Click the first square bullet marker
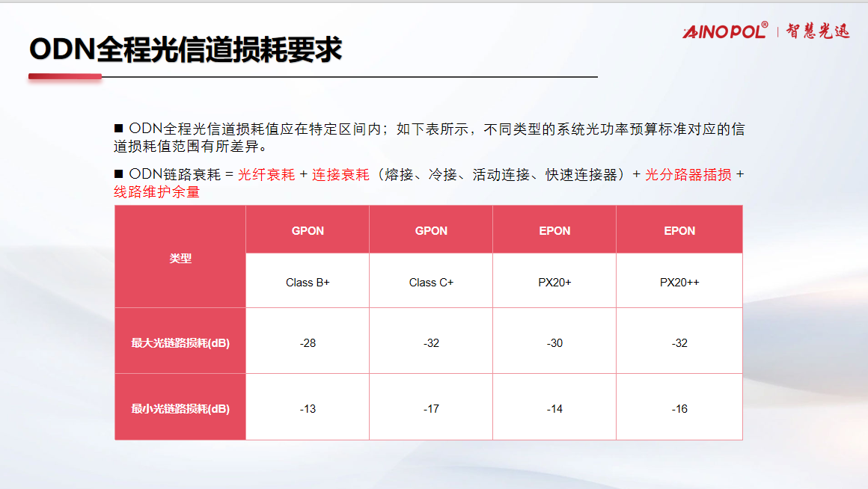 coord(118,129)
